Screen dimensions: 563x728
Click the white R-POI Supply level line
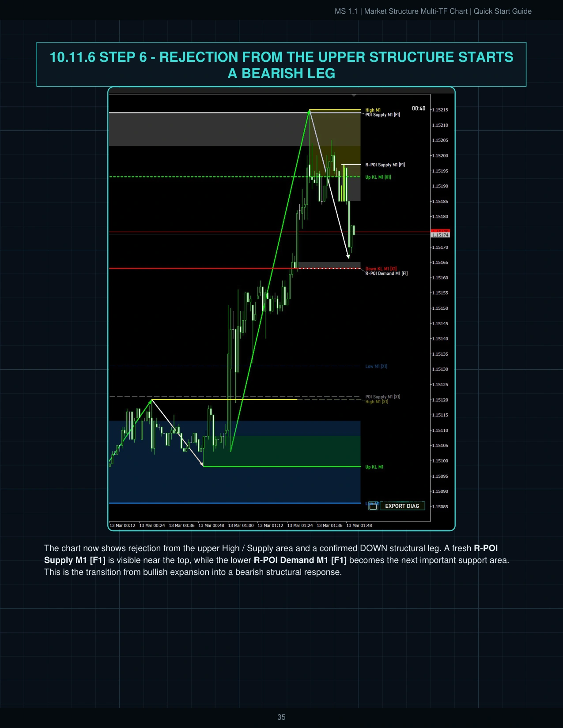(x=351, y=165)
